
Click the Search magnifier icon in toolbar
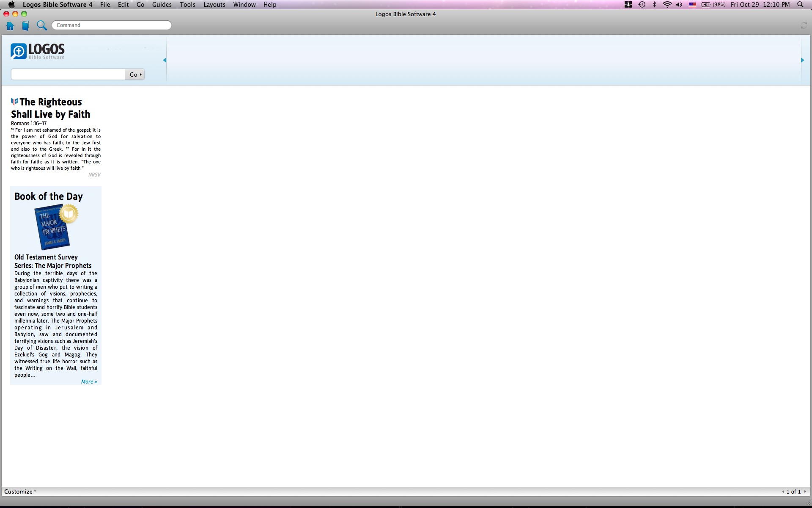pyautogui.click(x=41, y=26)
